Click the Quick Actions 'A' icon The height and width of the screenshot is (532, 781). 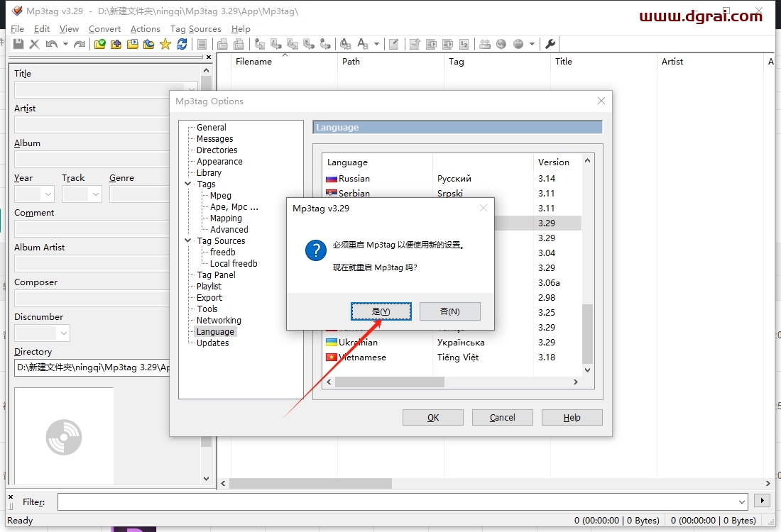coord(363,44)
